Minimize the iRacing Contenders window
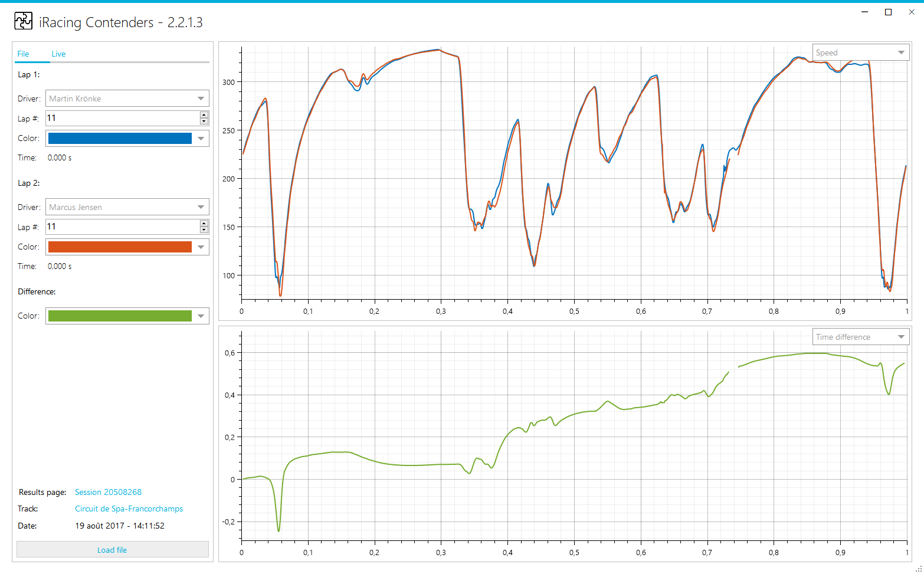Image resolution: width=924 pixels, height=574 pixels. tap(865, 12)
